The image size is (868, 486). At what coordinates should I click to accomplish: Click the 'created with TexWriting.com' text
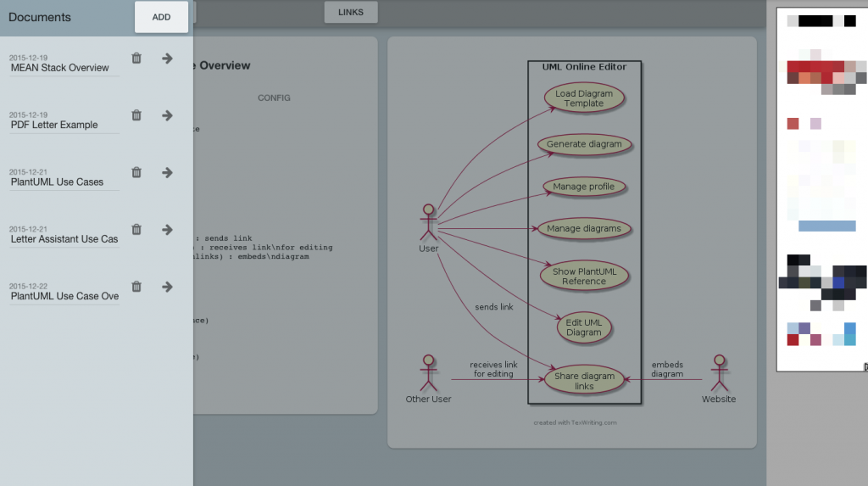tap(576, 422)
